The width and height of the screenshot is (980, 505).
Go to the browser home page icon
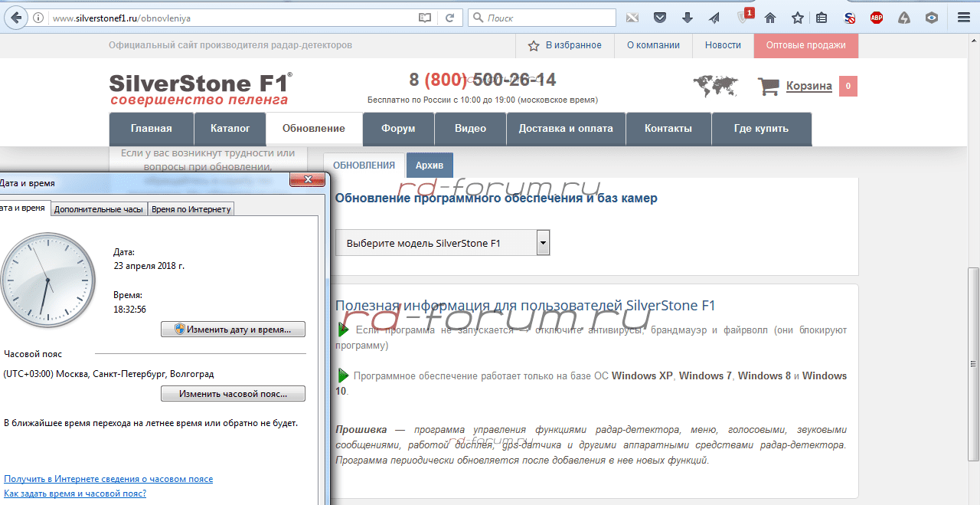(770, 18)
